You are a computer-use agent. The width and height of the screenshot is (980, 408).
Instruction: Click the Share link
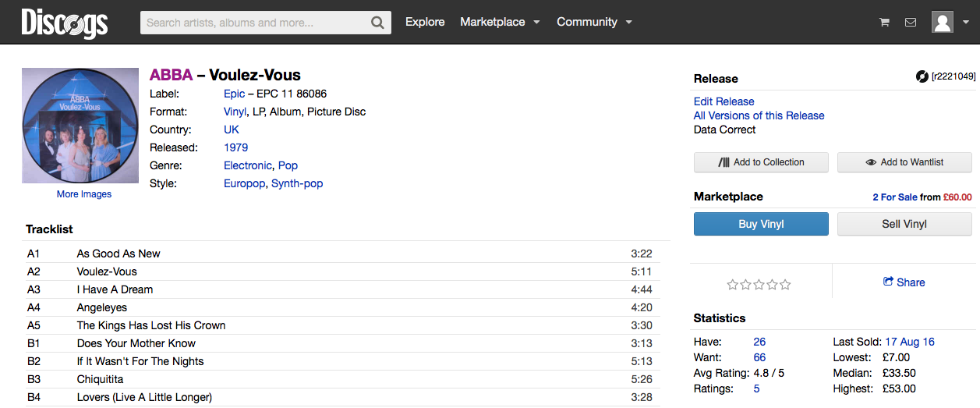pos(904,282)
